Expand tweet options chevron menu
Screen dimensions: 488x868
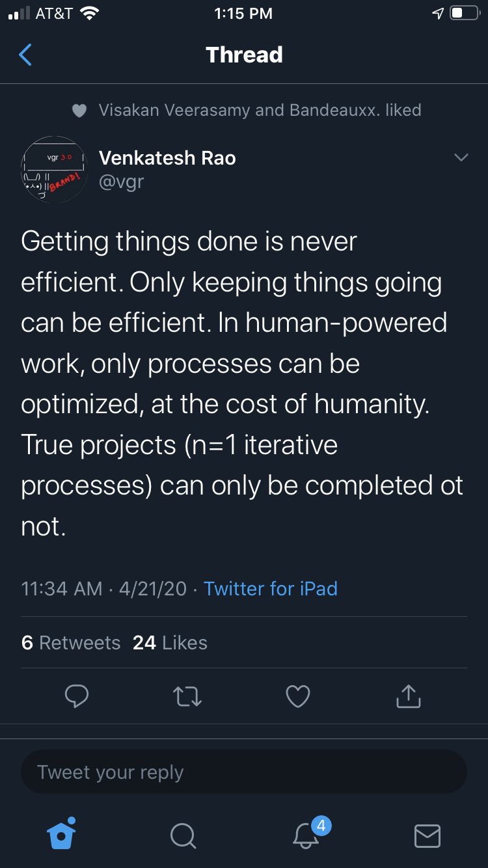tap(461, 157)
